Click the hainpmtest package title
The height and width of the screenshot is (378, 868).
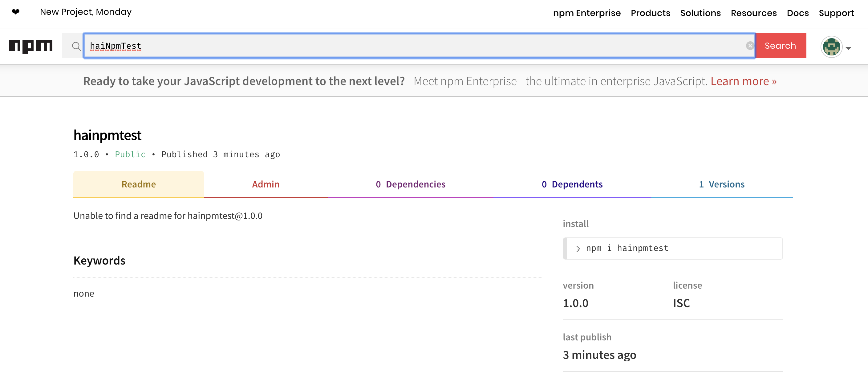tap(107, 135)
